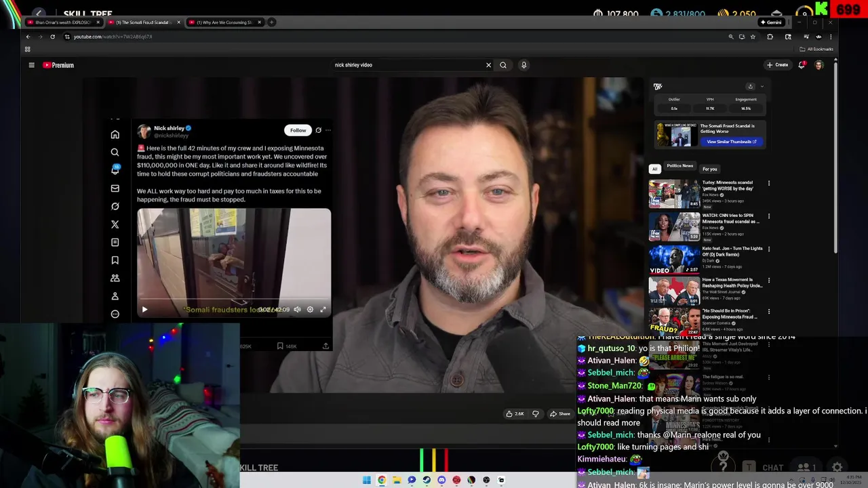Click Somali Fraud Scandal thumbnail in extension panel
The width and height of the screenshot is (868, 488).
pyautogui.click(x=675, y=134)
